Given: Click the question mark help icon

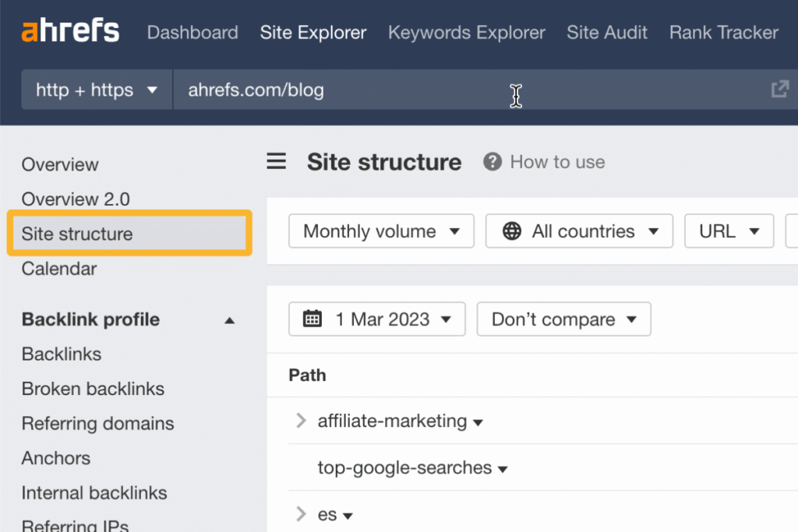Looking at the screenshot, I should 493,162.
